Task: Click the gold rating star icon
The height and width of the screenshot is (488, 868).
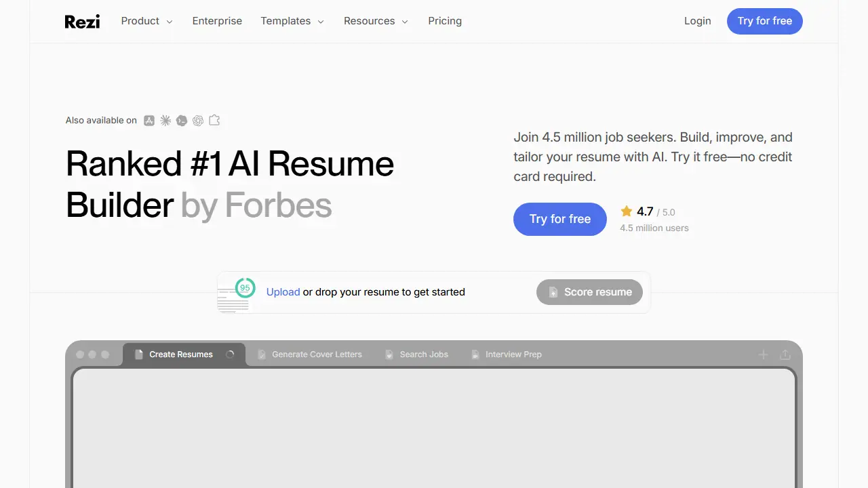Action: click(x=627, y=211)
